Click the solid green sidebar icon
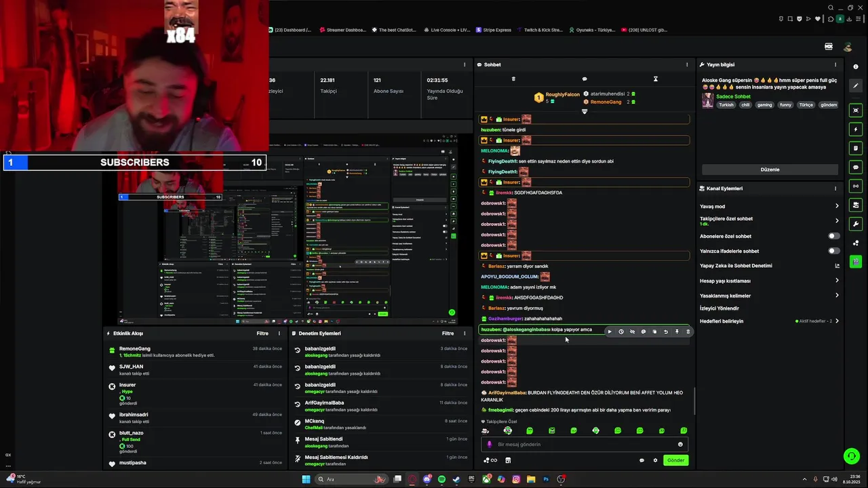Screen dimensions: 868x488 click(x=856, y=262)
